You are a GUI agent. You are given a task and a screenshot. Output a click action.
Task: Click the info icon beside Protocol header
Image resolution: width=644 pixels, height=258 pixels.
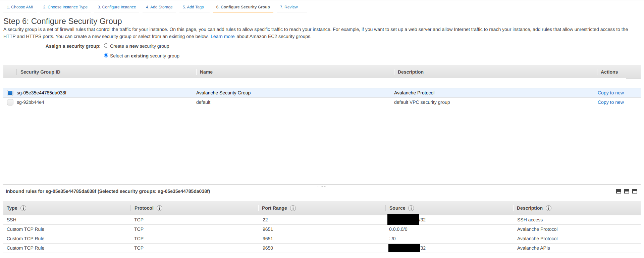coord(160,208)
